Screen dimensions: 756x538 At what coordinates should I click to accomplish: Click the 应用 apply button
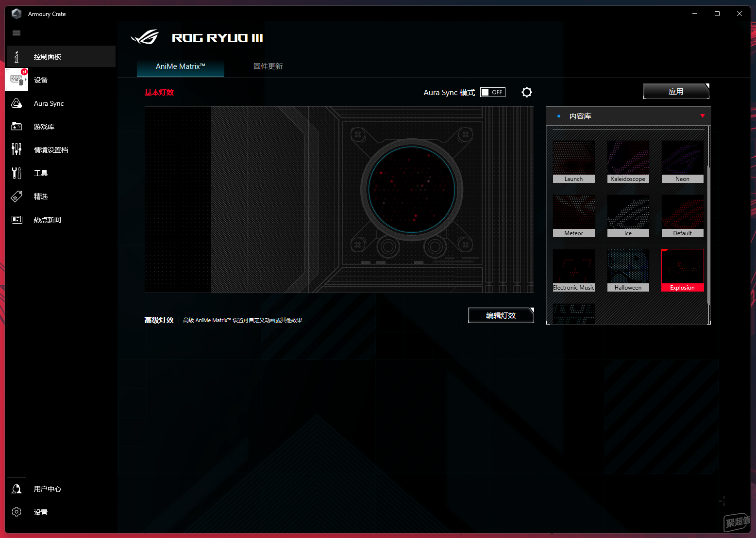(676, 91)
